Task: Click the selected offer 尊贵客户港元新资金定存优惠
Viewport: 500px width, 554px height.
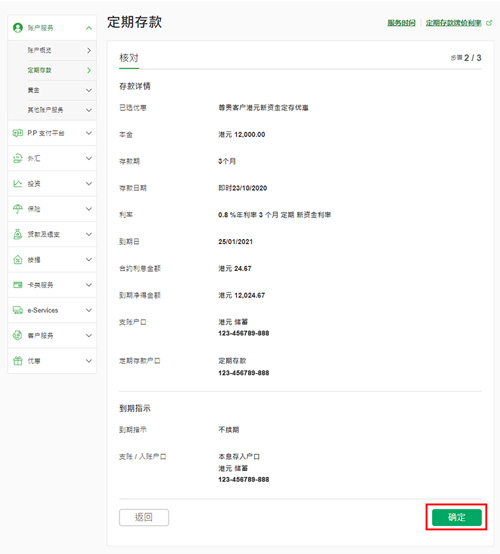Action: click(x=263, y=108)
